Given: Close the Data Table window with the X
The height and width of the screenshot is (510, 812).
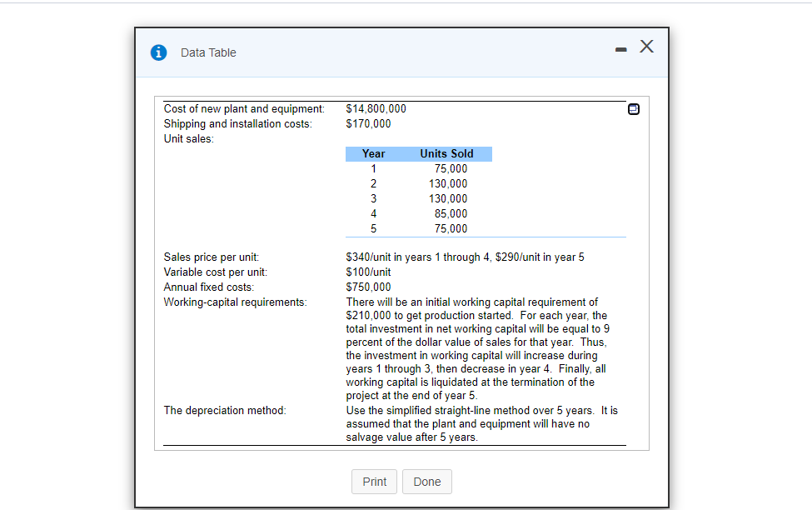Looking at the screenshot, I should tap(646, 47).
